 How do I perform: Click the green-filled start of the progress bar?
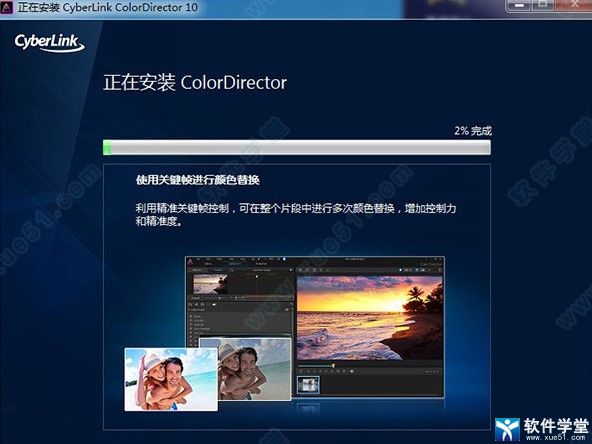pos(107,147)
